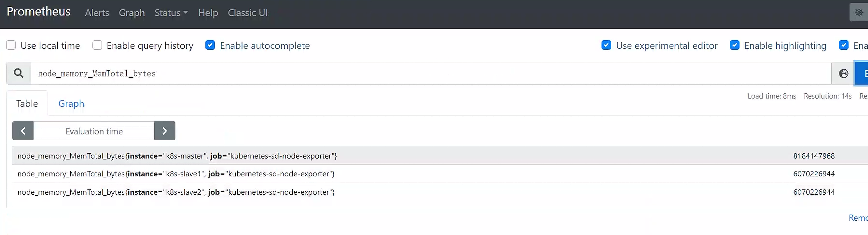The width and height of the screenshot is (868, 235).
Task: Expand the Status dropdown menu
Action: (x=171, y=13)
